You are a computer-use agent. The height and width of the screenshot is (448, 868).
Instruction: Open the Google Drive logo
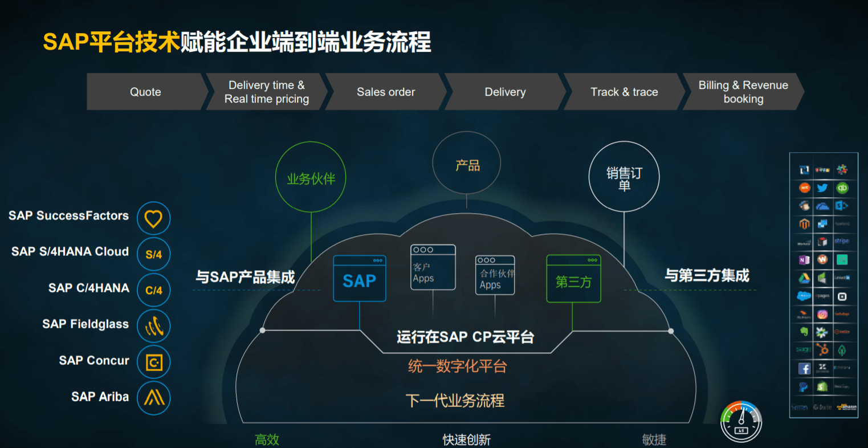click(804, 278)
